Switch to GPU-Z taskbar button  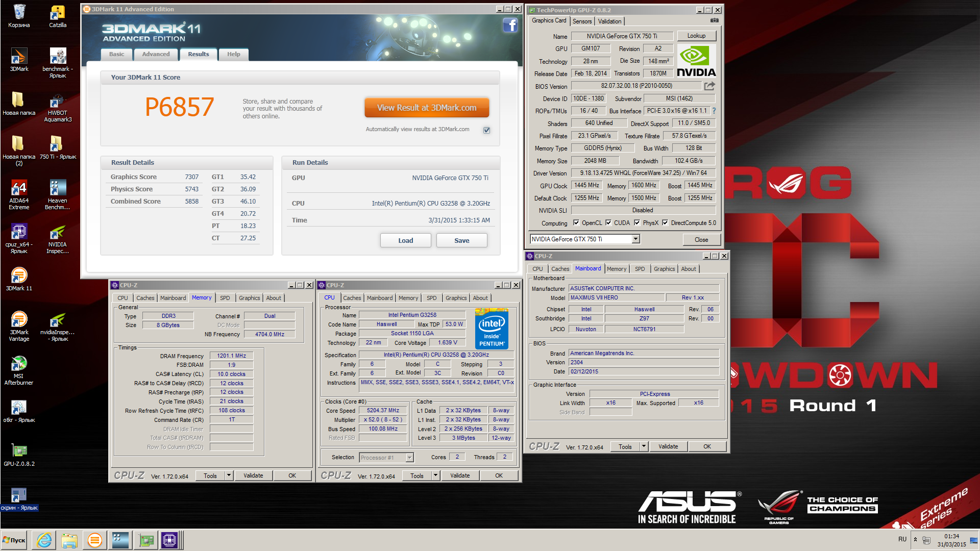point(146,540)
